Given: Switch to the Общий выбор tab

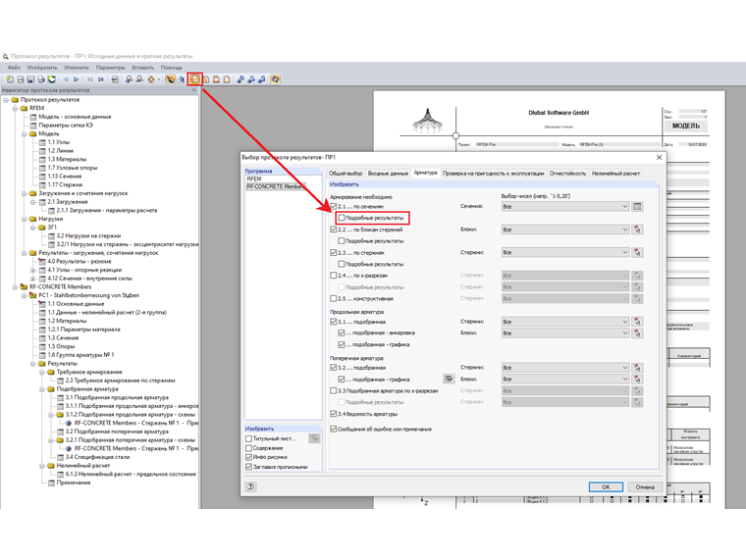Looking at the screenshot, I should 346,174.
